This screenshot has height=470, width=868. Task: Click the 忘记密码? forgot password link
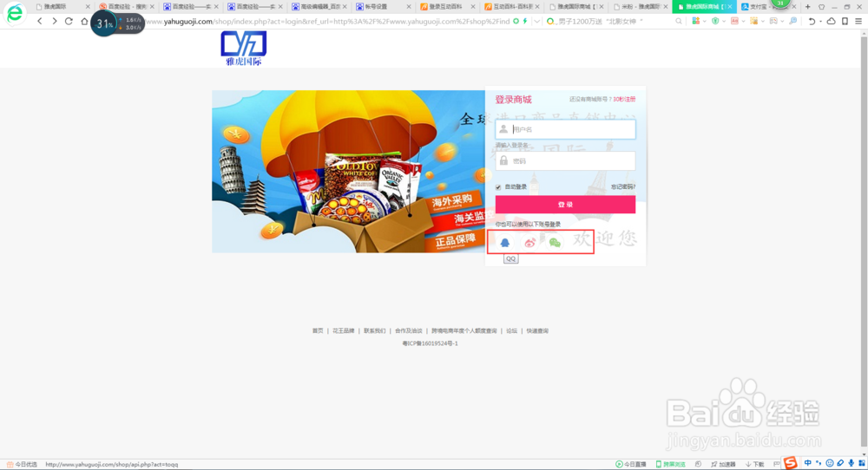click(x=622, y=187)
